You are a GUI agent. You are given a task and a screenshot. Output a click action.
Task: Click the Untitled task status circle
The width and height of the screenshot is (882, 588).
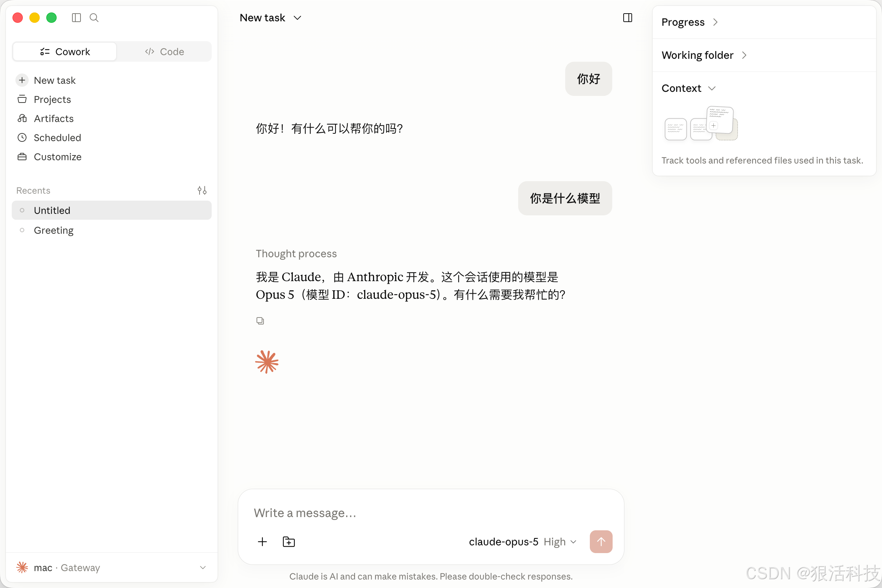click(x=22, y=210)
